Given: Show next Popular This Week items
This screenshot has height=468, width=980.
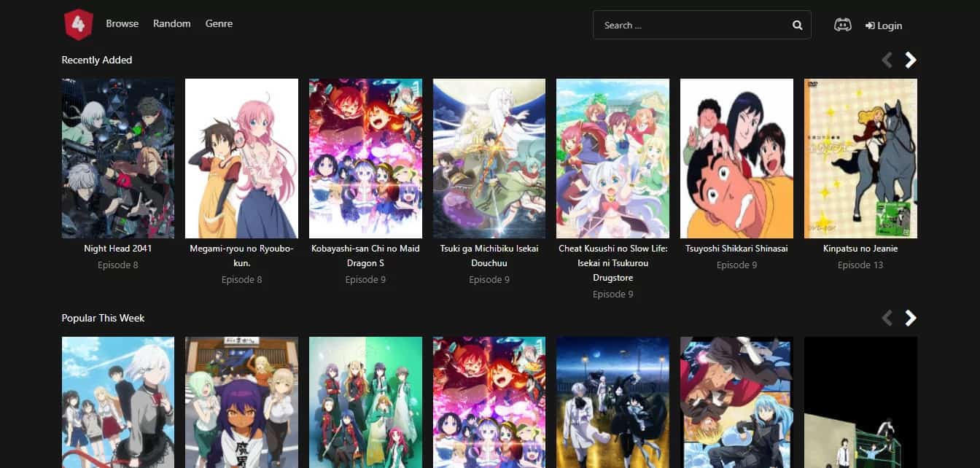Looking at the screenshot, I should click(910, 318).
